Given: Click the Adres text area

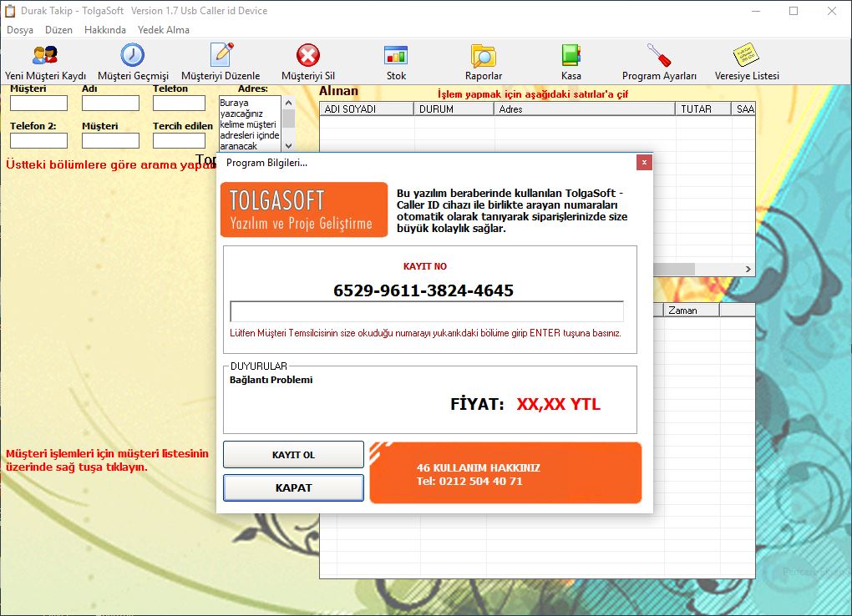Looking at the screenshot, I should tap(250, 124).
